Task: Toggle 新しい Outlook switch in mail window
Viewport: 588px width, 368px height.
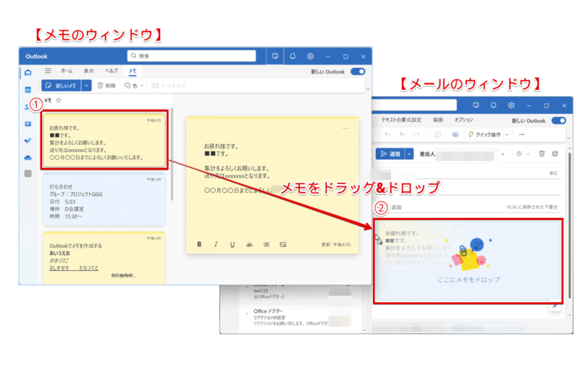Action: click(x=559, y=120)
